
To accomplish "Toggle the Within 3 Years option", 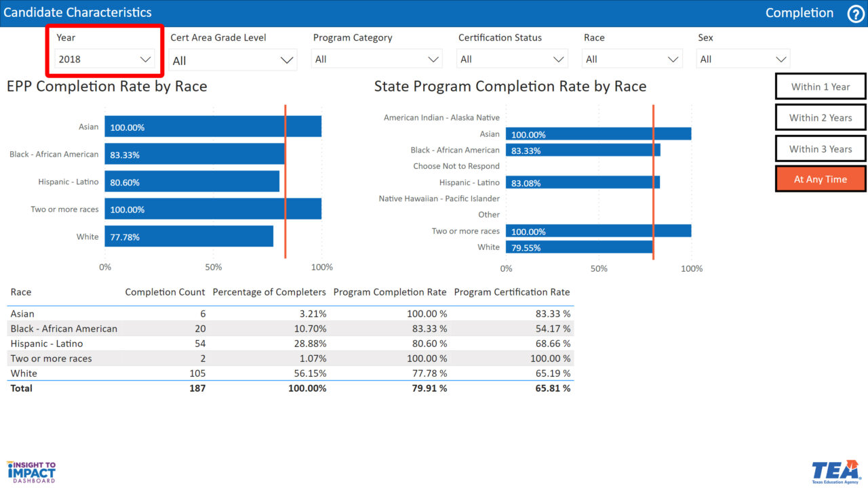I will click(x=820, y=149).
